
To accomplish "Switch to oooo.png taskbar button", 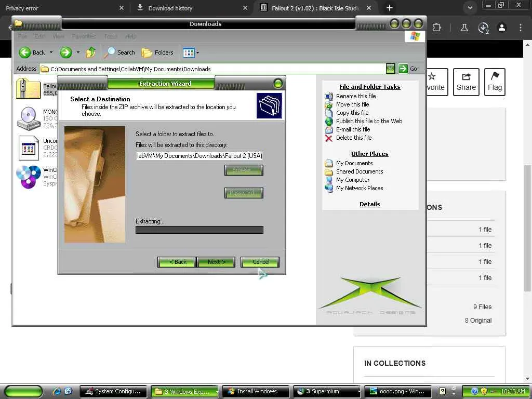I will click(x=397, y=392).
